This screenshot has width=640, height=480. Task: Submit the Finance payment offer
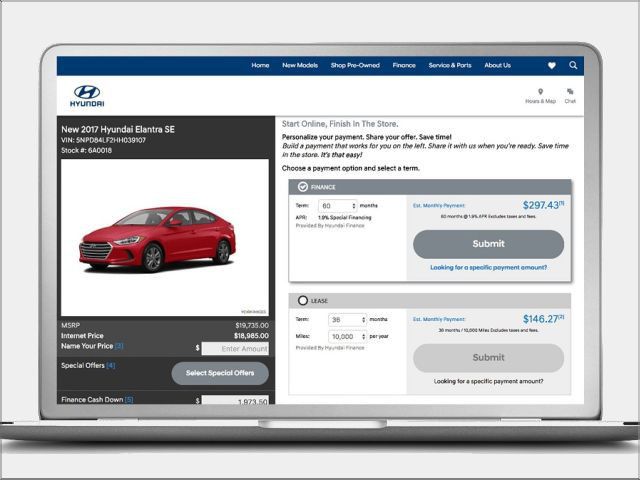(x=489, y=244)
